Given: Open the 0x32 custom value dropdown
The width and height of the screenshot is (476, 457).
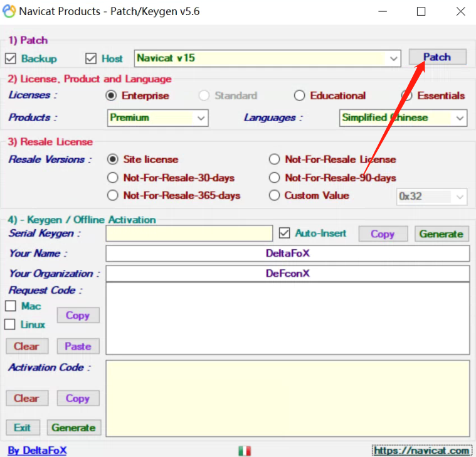Looking at the screenshot, I should click(x=431, y=196).
